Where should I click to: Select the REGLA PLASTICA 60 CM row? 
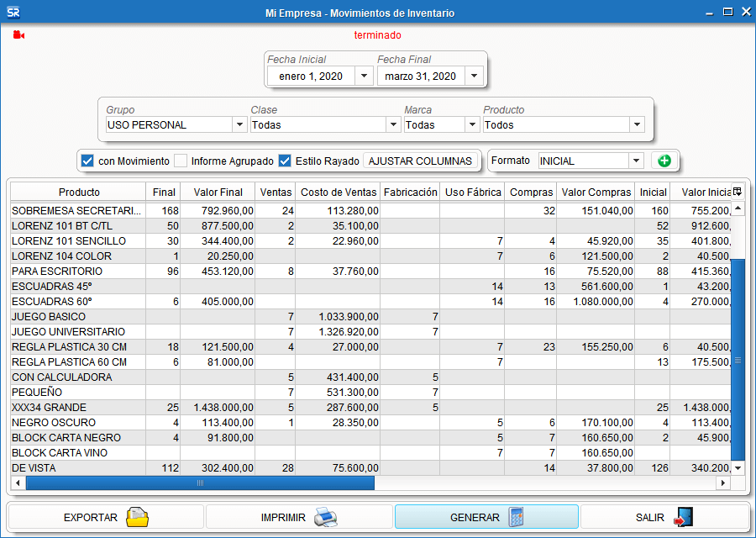370,361
